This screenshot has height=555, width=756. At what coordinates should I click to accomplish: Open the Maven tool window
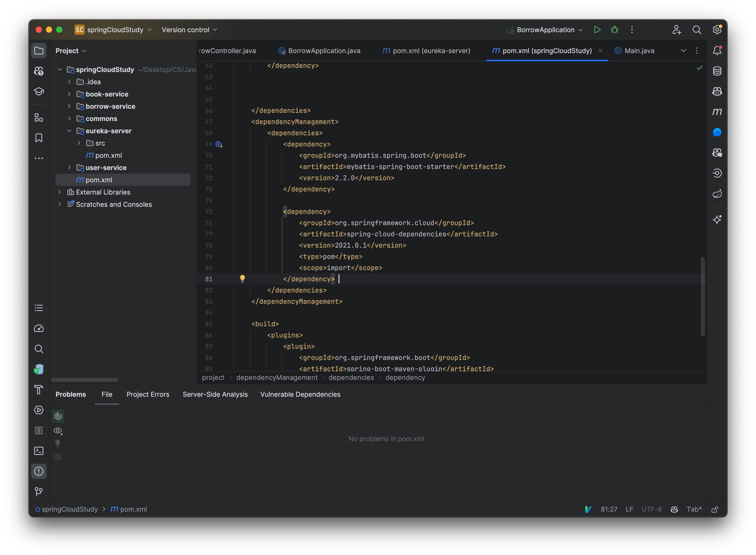click(x=717, y=112)
